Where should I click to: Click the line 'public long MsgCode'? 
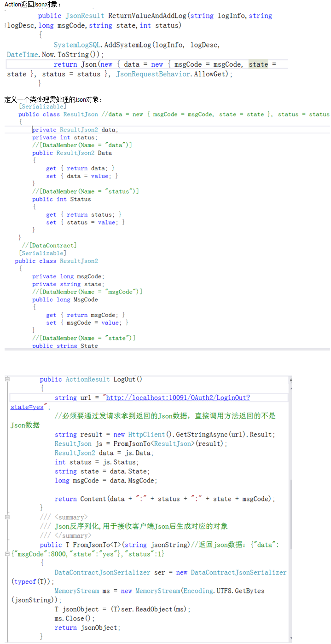65,299
